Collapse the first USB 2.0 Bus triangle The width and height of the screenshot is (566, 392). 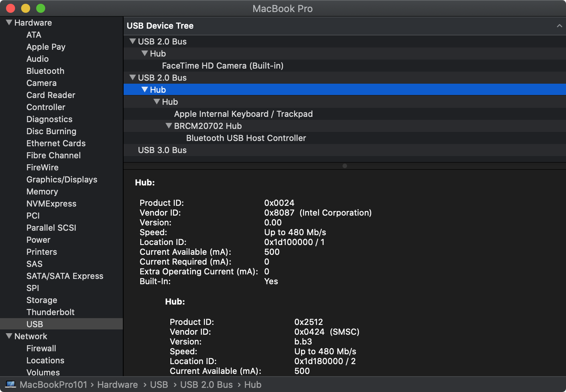[x=132, y=41]
